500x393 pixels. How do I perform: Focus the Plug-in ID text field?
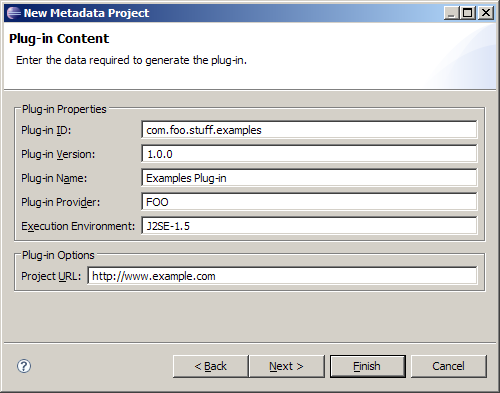[x=309, y=130]
